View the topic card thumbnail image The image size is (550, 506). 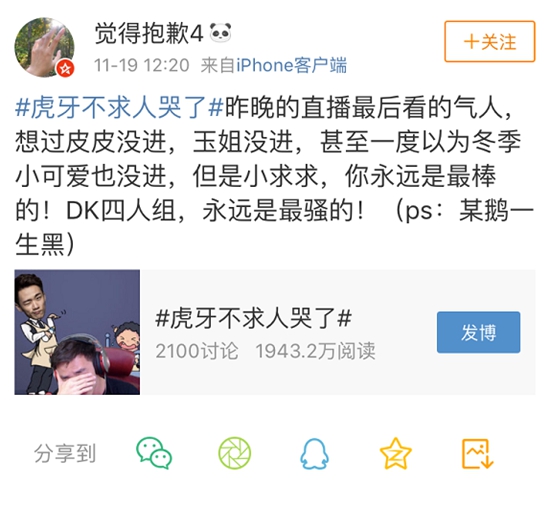pyautogui.click(x=77, y=332)
